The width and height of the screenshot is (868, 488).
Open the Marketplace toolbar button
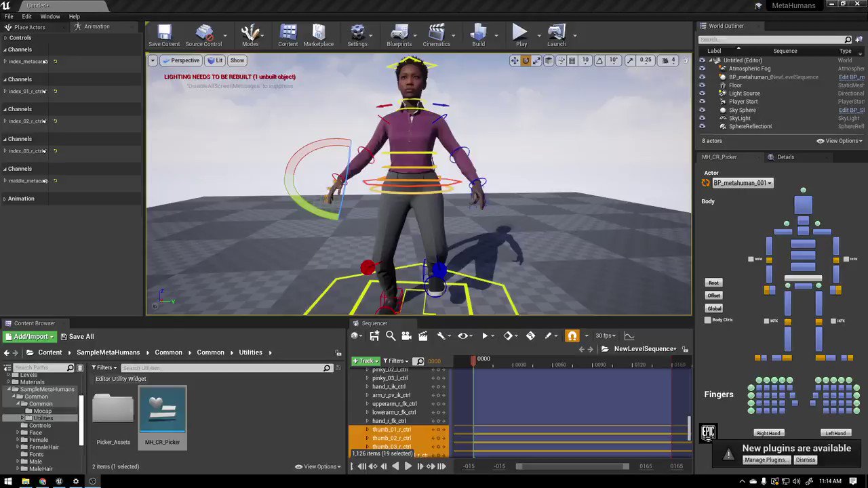pyautogui.click(x=319, y=36)
